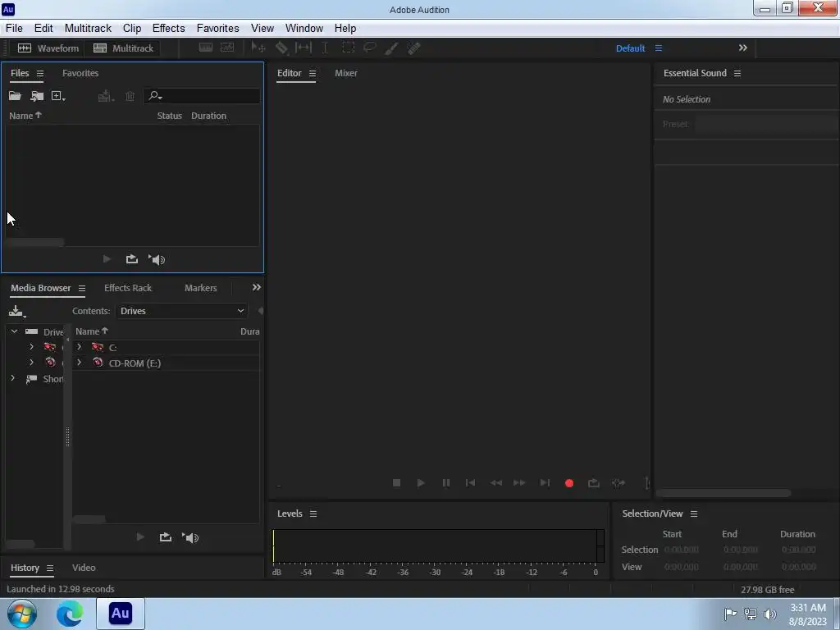
Task: Select the Time Selection tool
Action: [325, 48]
